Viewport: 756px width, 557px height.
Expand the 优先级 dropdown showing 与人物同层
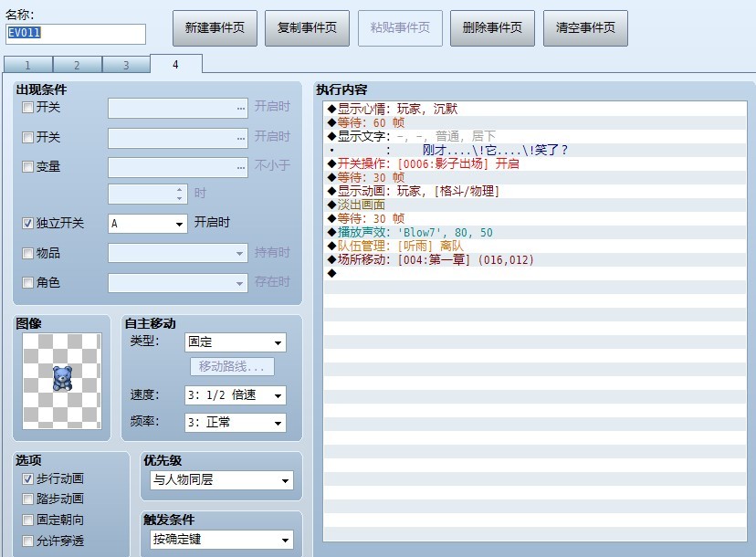(x=222, y=480)
